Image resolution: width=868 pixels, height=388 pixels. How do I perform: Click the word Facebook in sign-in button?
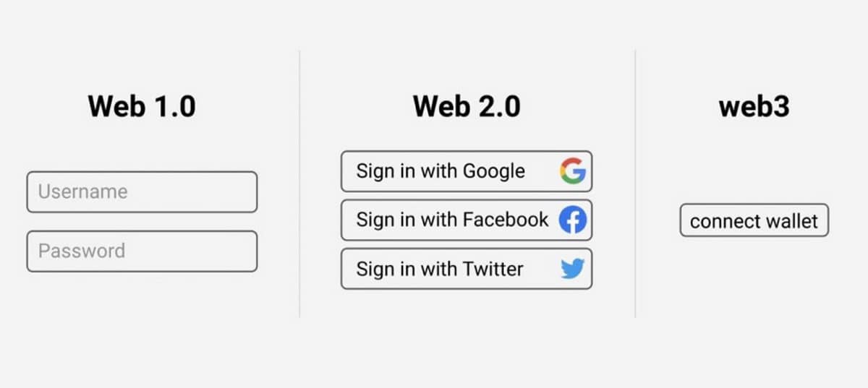tap(506, 220)
